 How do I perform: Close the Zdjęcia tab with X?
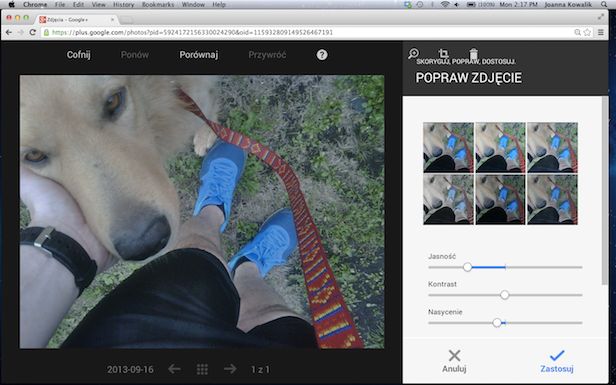click(113, 19)
